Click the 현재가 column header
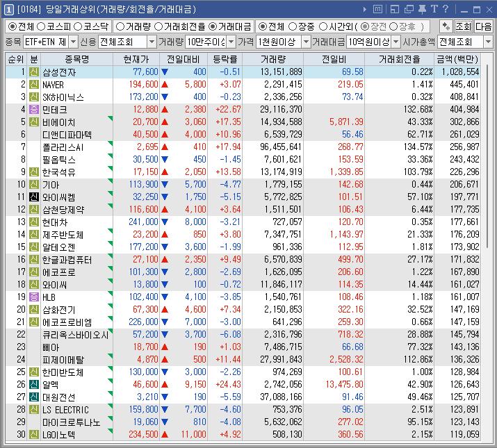This screenshot has height=448, width=497. [136, 59]
